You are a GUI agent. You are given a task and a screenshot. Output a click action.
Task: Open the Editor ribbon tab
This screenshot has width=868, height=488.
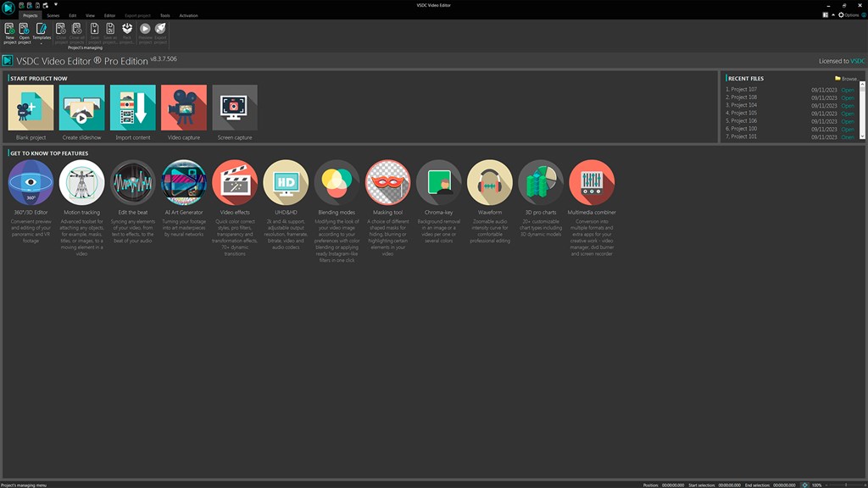[x=109, y=15]
